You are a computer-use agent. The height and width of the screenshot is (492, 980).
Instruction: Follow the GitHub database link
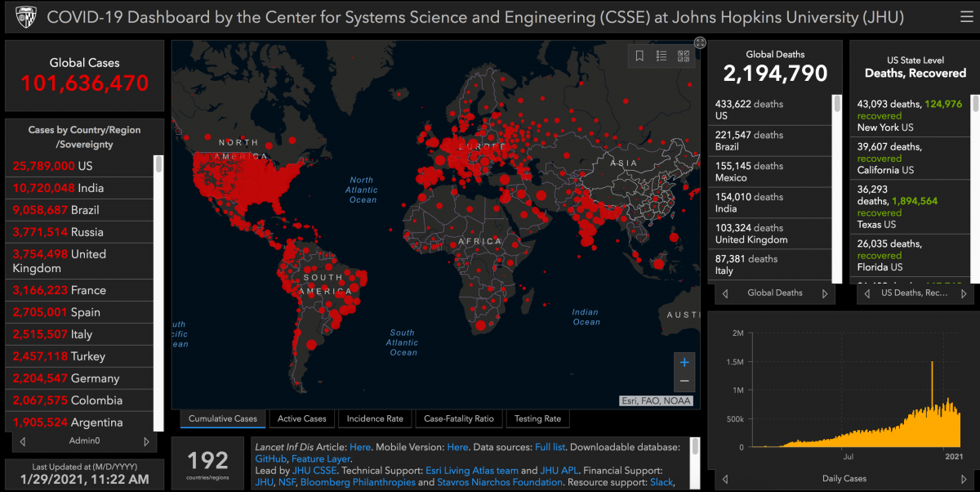tap(270, 459)
